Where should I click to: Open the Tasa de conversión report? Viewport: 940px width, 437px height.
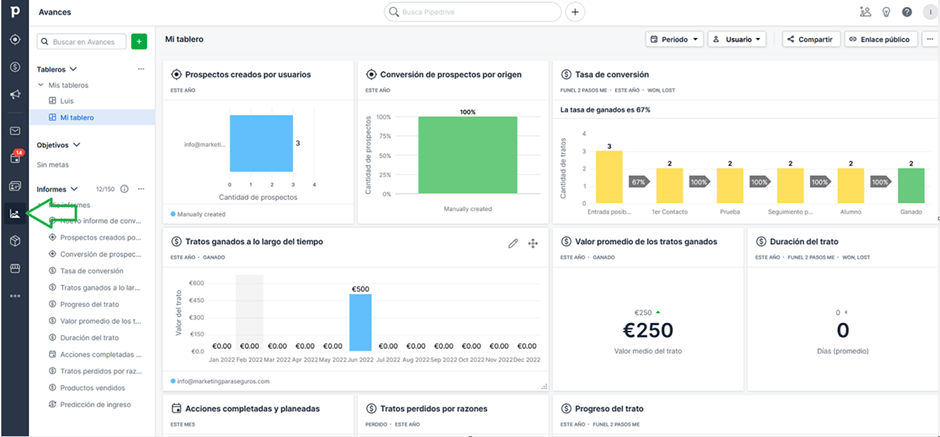click(x=92, y=271)
